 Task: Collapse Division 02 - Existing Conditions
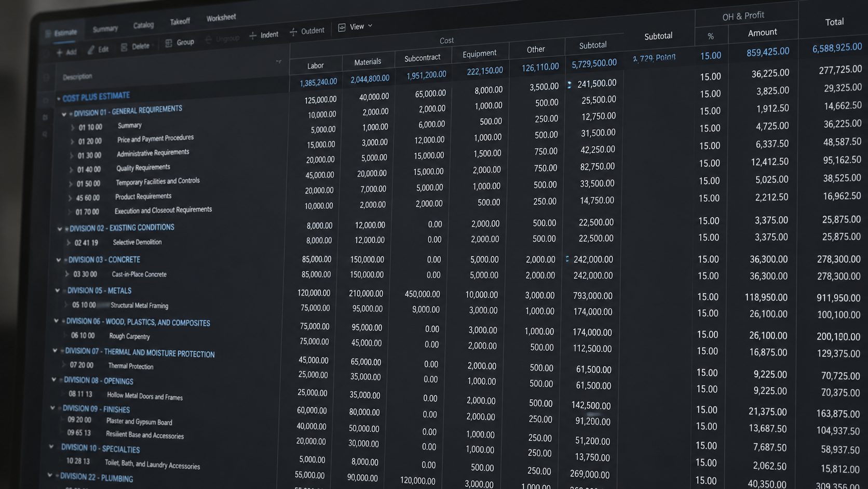[x=60, y=229]
